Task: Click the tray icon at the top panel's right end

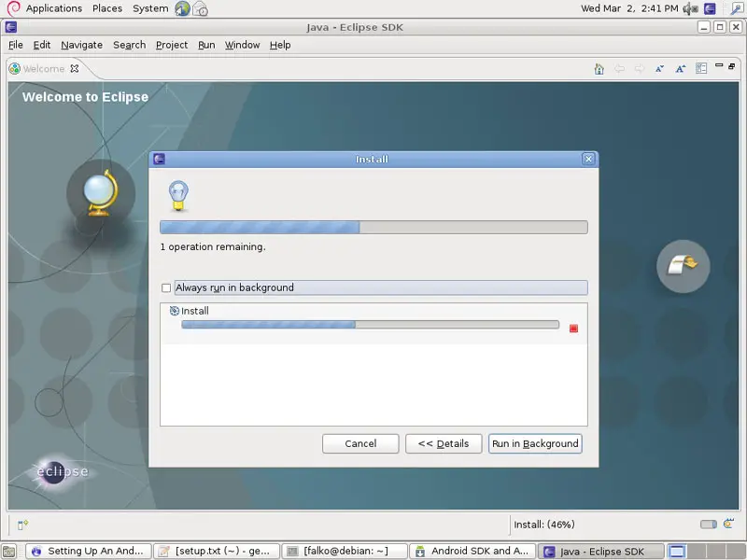Action: pyautogui.click(x=736, y=8)
